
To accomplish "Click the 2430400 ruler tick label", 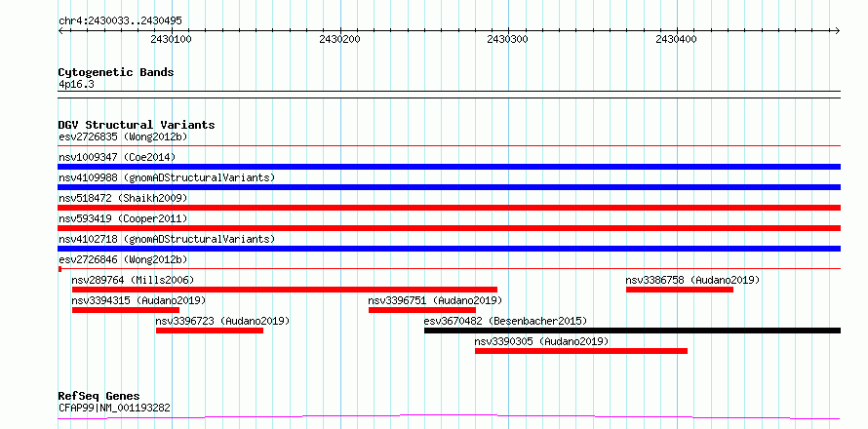I will 677,39.
